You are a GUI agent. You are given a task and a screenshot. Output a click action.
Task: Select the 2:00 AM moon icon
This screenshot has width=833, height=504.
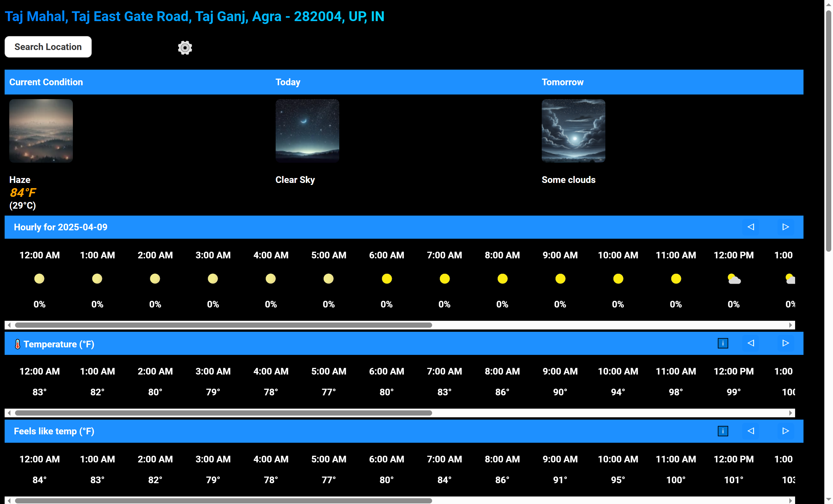155,279
